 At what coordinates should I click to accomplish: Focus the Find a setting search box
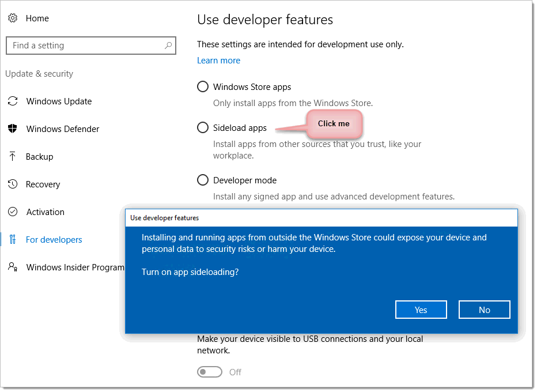pos(91,46)
